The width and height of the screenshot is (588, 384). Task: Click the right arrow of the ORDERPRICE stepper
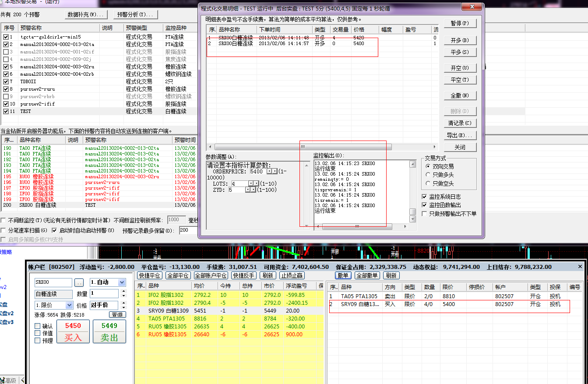click(275, 171)
